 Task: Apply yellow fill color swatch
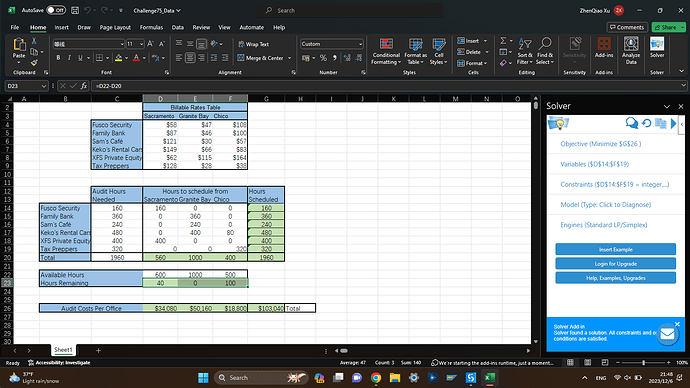pos(118,58)
